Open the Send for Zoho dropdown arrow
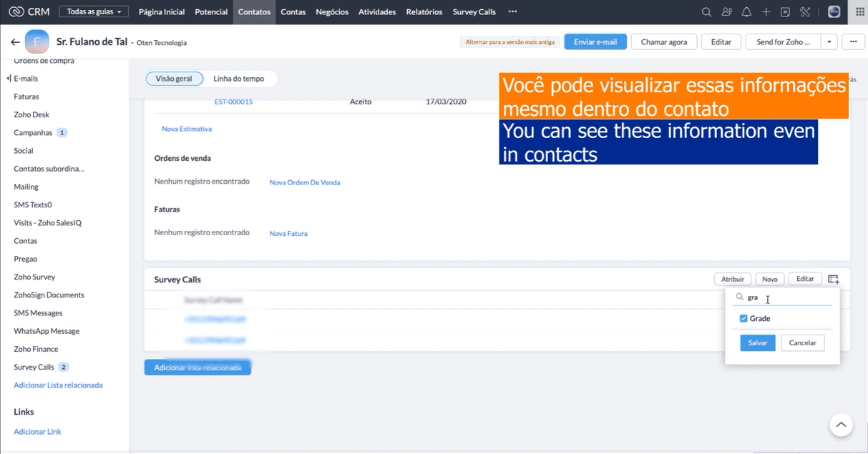The width and height of the screenshot is (868, 454). (x=829, y=42)
